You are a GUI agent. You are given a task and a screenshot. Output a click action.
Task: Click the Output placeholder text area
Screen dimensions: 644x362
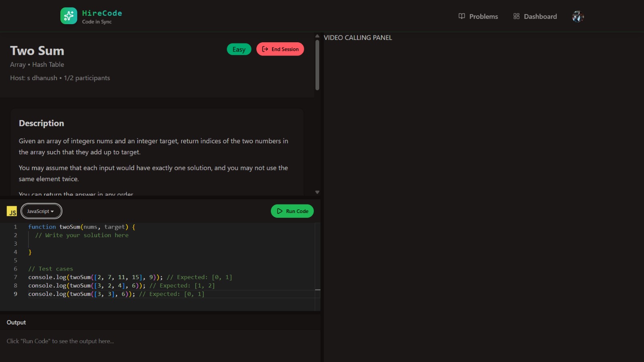point(60,341)
